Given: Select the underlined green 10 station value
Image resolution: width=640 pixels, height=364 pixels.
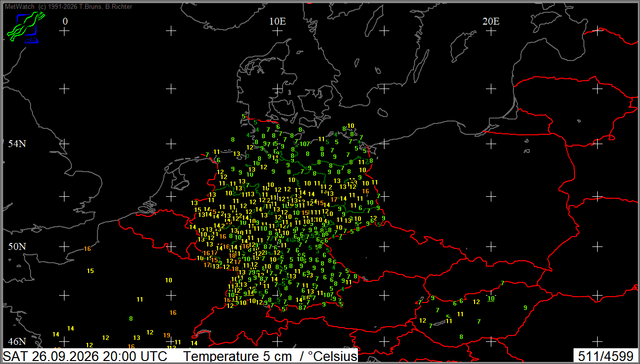Looking at the screenshot, I should (x=491, y=298).
